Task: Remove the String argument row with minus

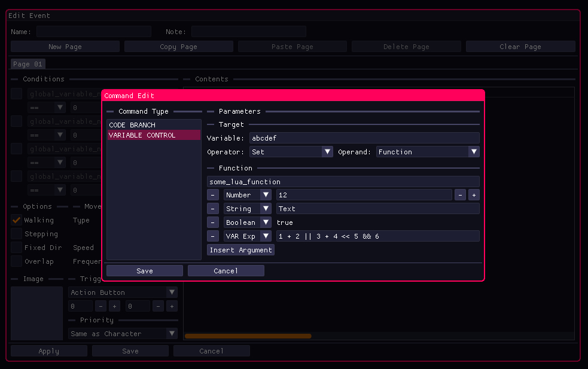Action: [213, 209]
